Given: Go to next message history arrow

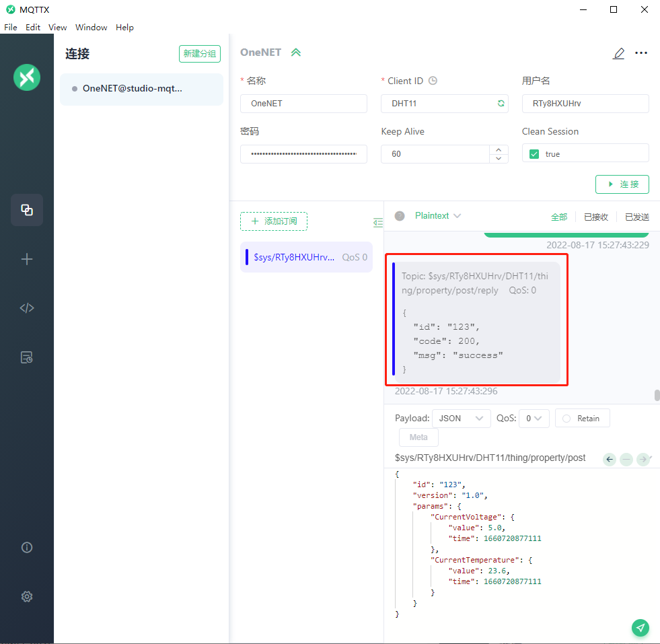Looking at the screenshot, I should click(x=643, y=459).
